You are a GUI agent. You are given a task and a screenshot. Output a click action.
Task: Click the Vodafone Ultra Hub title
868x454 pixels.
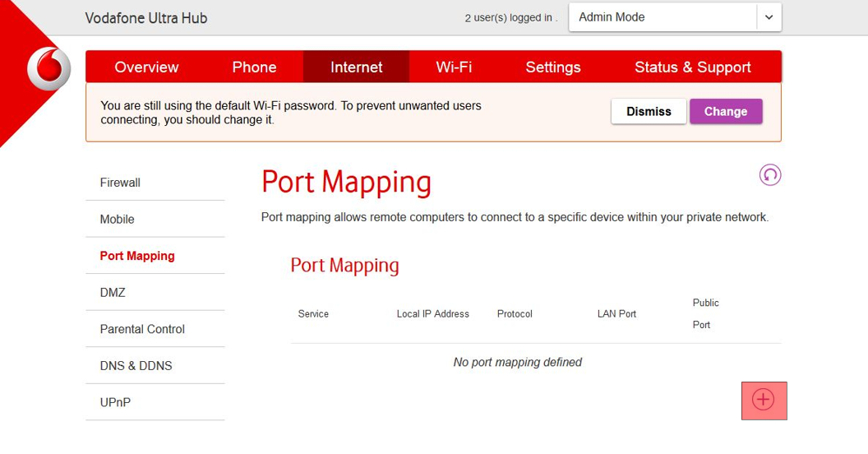pos(146,18)
